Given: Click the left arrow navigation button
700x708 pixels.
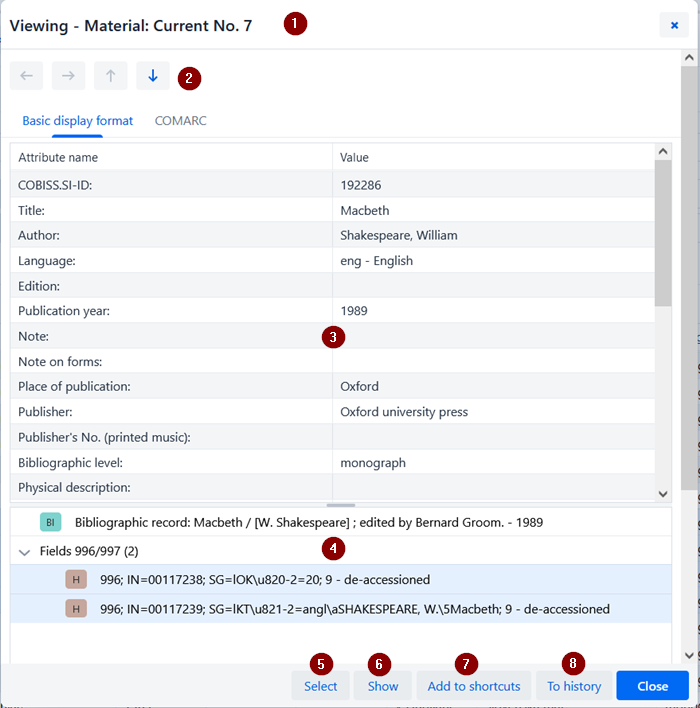Looking at the screenshot, I should pos(27,77).
